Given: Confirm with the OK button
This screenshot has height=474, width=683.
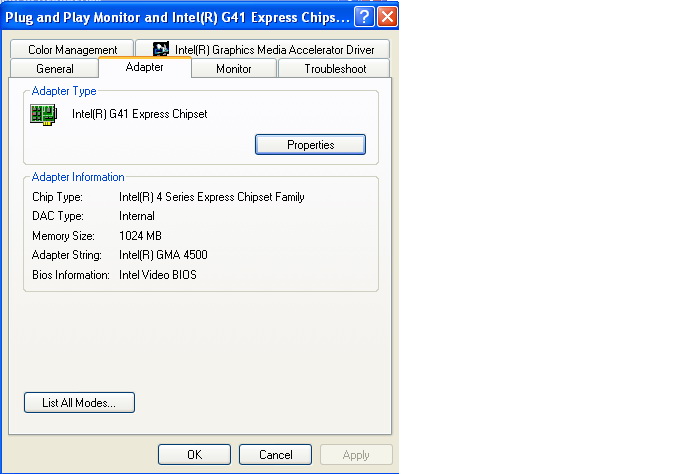Looking at the screenshot, I should pos(194,455).
